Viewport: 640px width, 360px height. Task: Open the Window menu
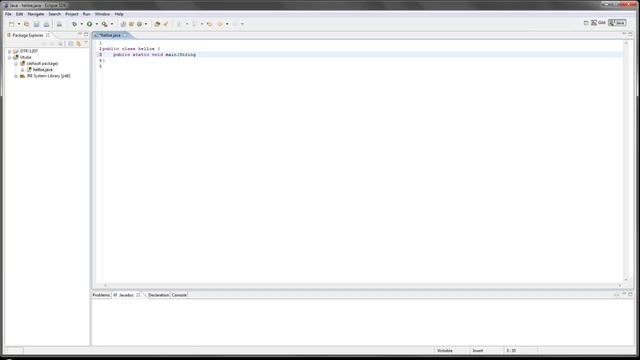click(102, 14)
